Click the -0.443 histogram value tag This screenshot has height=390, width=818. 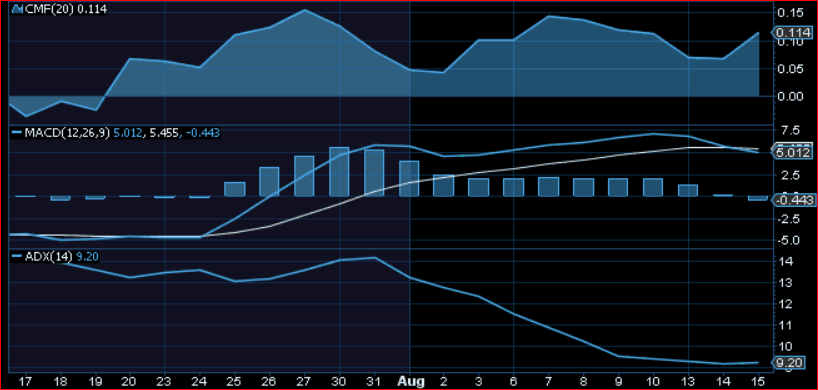point(793,200)
